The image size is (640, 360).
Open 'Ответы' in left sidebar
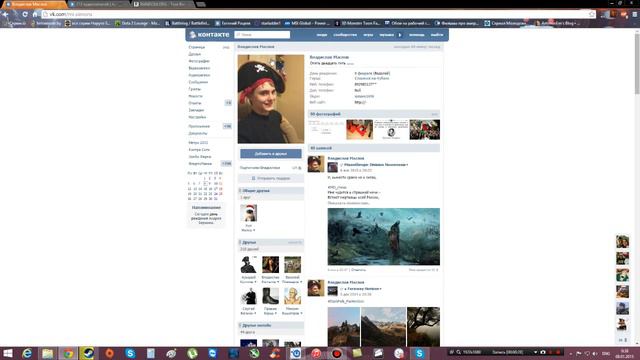[x=195, y=103]
